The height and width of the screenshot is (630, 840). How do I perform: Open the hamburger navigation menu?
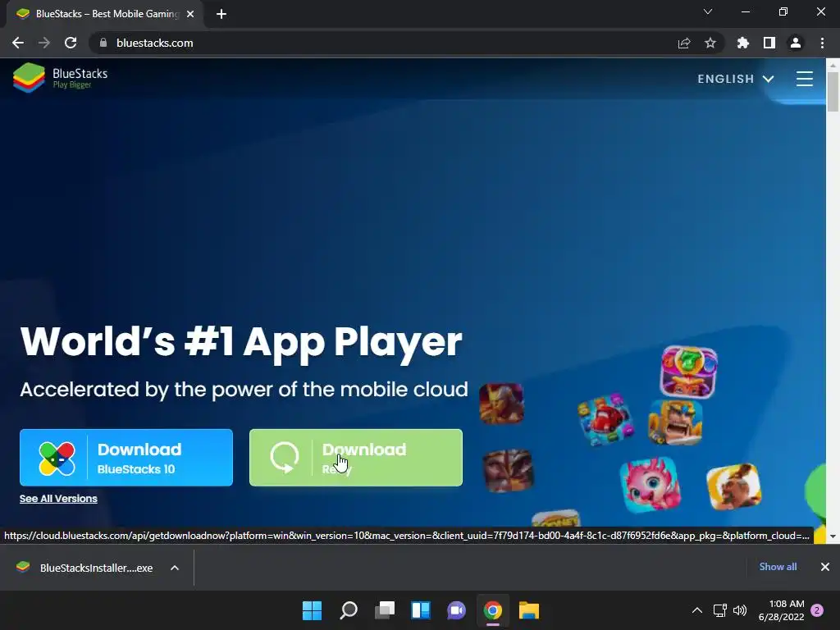pos(804,79)
